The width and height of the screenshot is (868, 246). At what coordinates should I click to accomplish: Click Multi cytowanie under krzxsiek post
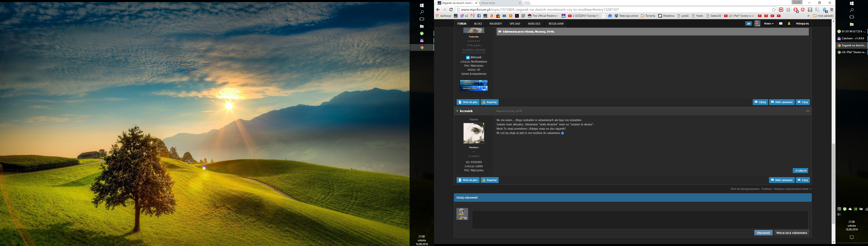[x=782, y=180]
